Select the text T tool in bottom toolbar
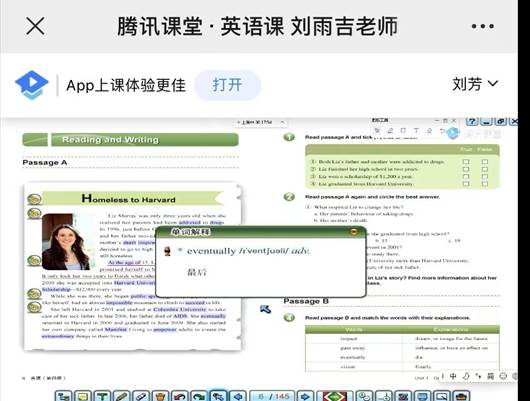530x401 pixels. click(102, 396)
